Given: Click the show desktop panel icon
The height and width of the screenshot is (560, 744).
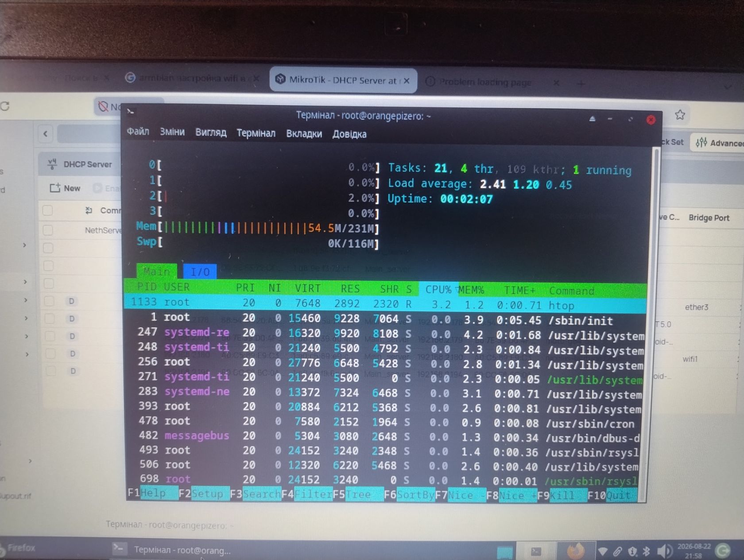Looking at the screenshot, I should coord(505,552).
